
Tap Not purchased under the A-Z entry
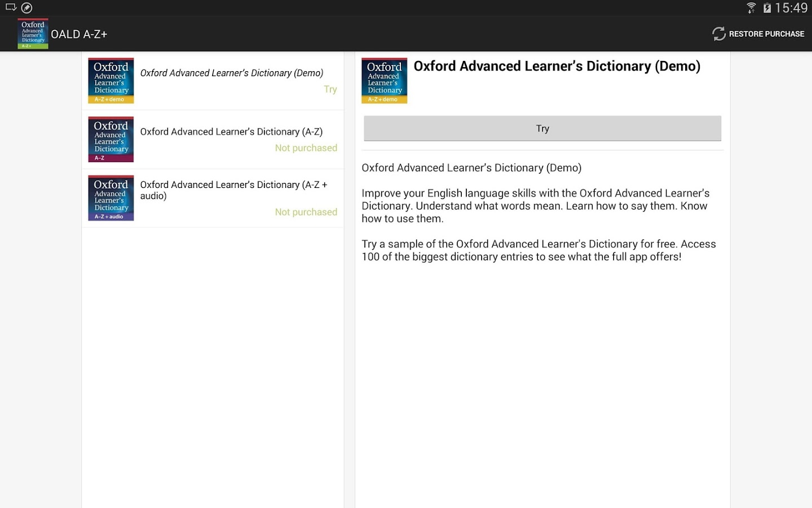[x=306, y=148]
